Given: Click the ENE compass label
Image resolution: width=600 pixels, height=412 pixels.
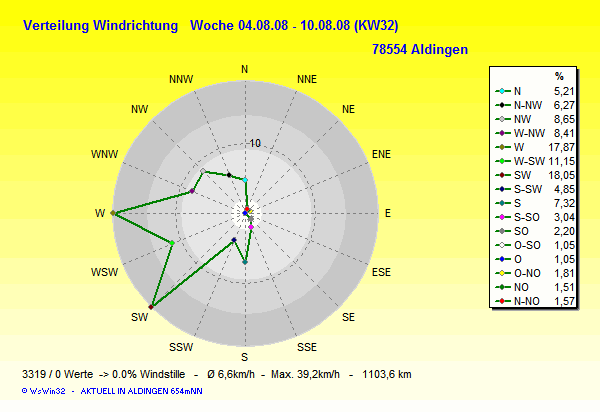Looking at the screenshot, I should pos(381,154).
